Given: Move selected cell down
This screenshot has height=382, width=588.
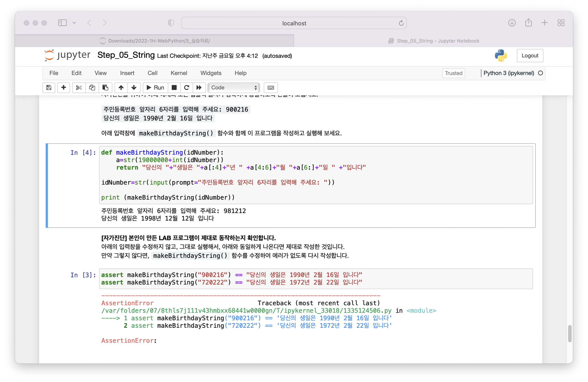Looking at the screenshot, I should 134,88.
